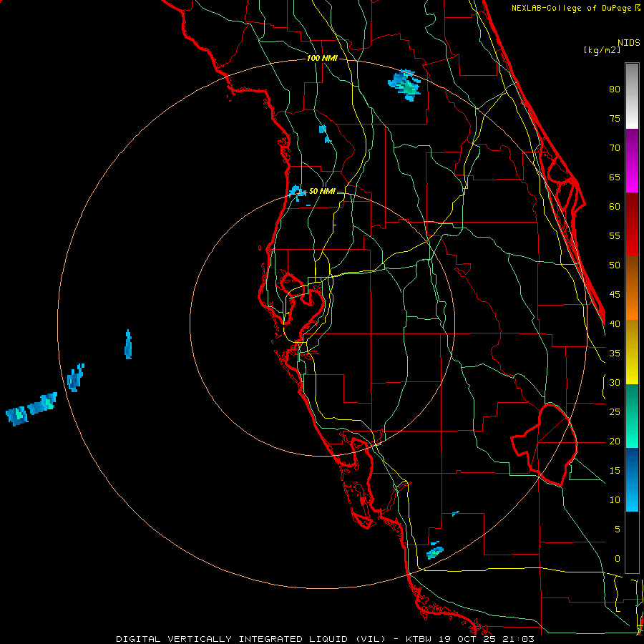This screenshot has height=644, width=644.
Task: Select the brown-orange segment of the color bar
Action: click(632, 288)
